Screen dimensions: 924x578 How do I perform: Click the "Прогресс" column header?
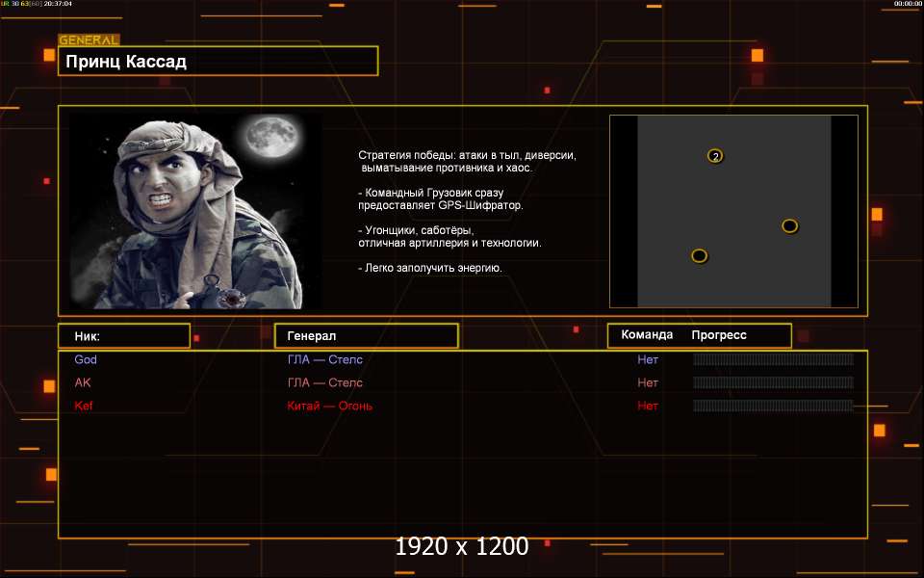click(x=719, y=336)
